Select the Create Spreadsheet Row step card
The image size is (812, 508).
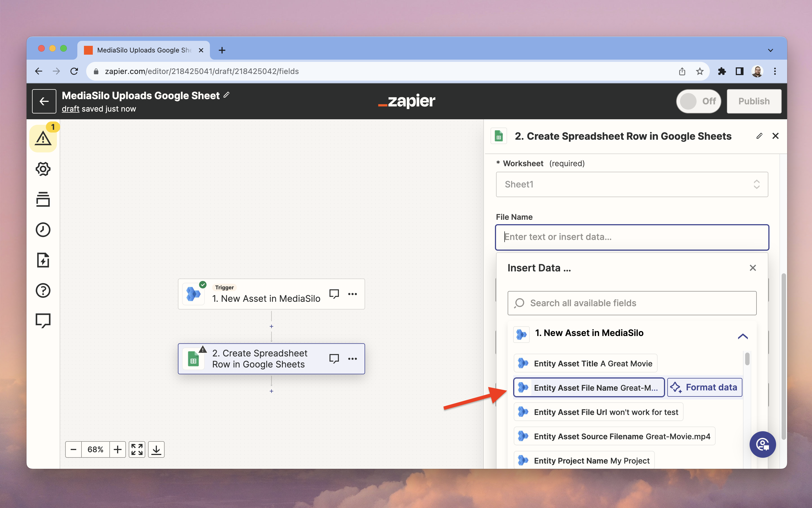tap(271, 358)
